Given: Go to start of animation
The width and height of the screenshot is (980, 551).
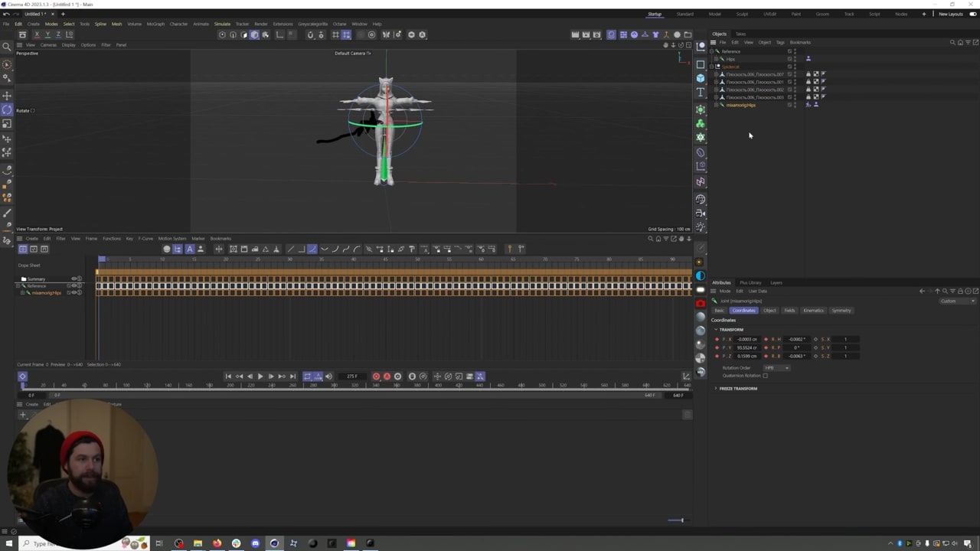Looking at the screenshot, I should (228, 377).
